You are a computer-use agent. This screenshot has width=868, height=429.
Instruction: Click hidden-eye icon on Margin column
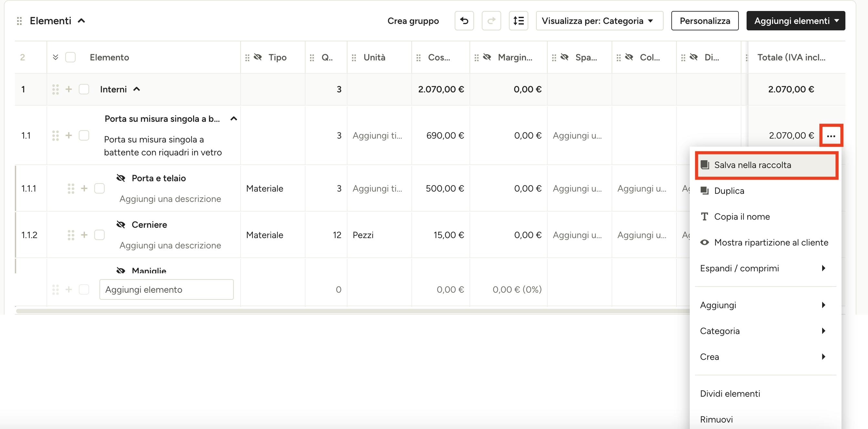click(x=487, y=57)
